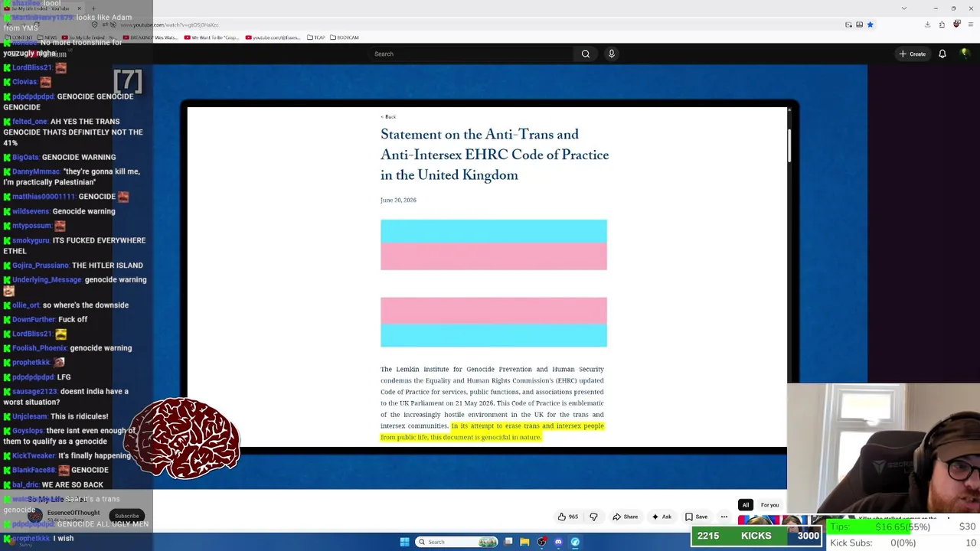Click the address bar URL

[169, 24]
